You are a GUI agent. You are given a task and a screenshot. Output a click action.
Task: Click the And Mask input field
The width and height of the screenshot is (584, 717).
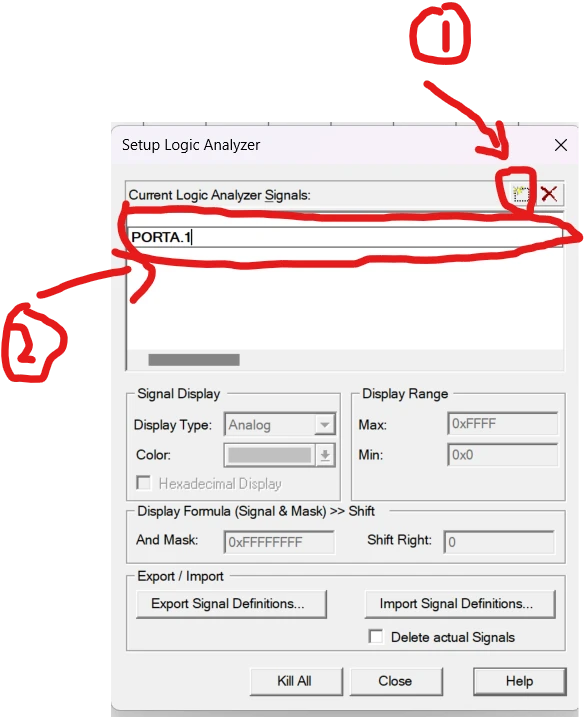tap(279, 542)
